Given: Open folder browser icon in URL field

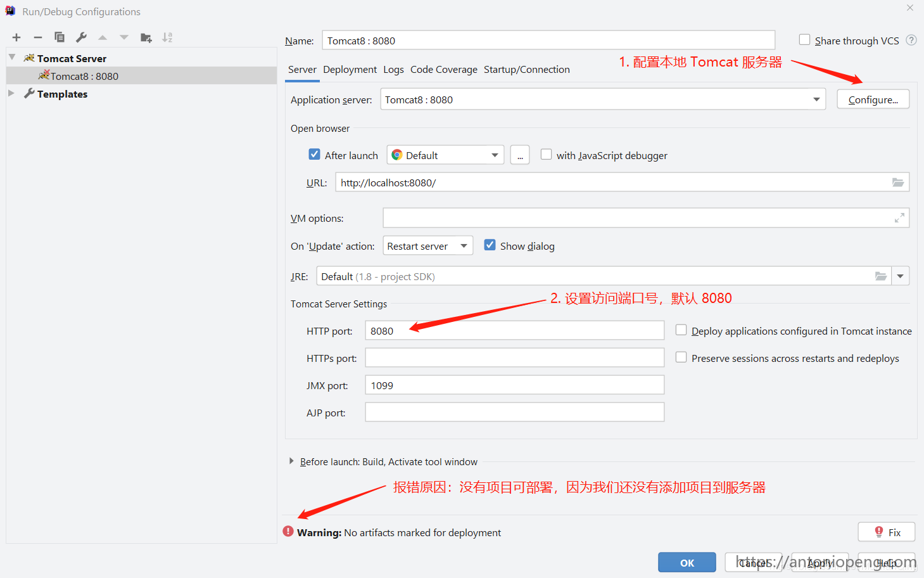Looking at the screenshot, I should 897,182.
